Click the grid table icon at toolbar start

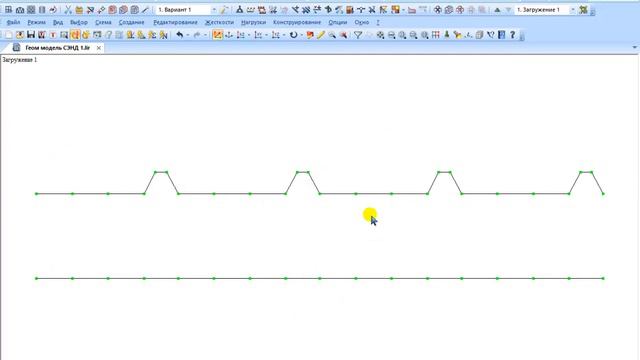coord(9,9)
